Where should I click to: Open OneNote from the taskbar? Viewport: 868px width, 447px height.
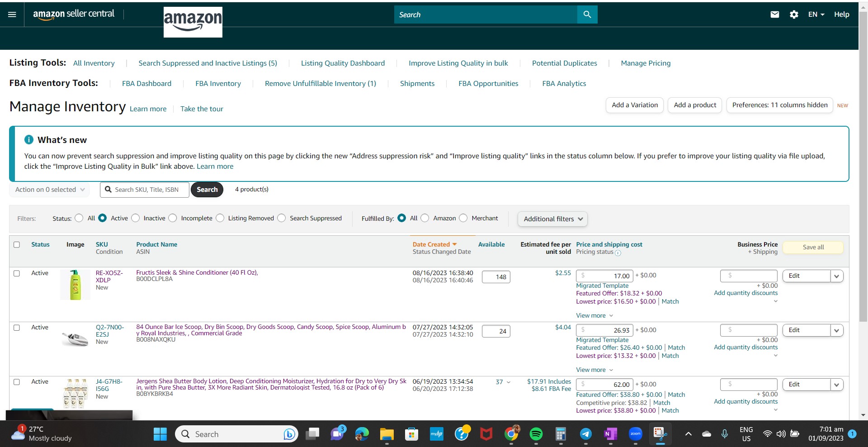click(x=610, y=434)
